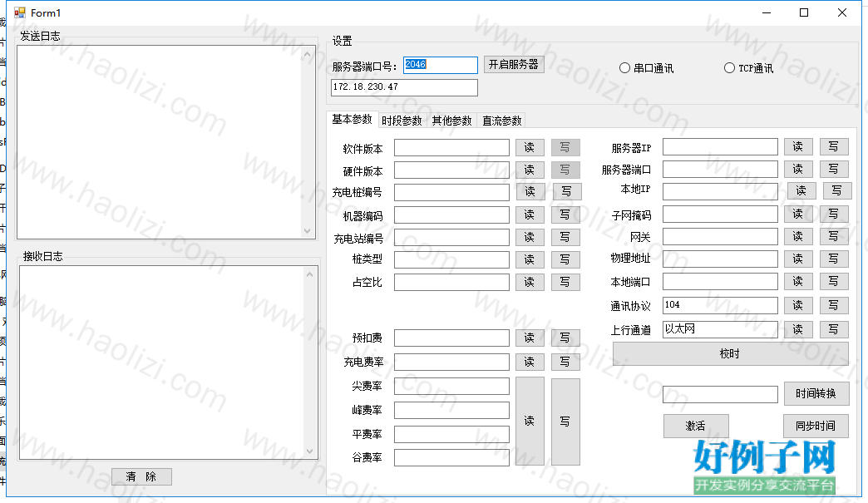Viewport: 868px width, 503px height.
Task: Click 读 button for 硬件版本
Action: 530,170
